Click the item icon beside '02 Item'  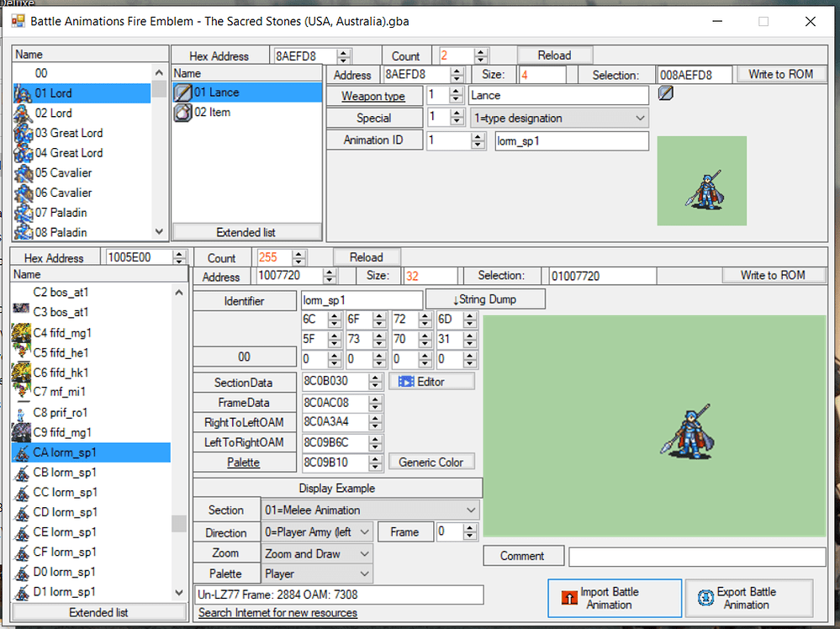[182, 112]
